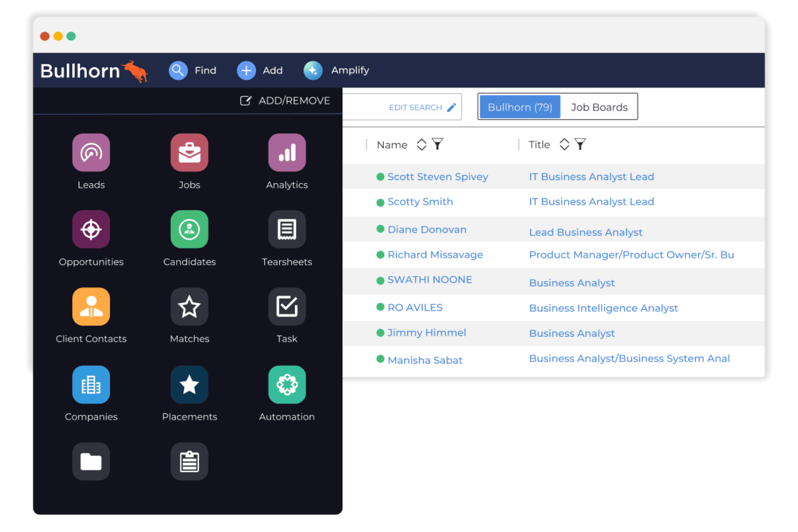798x532 pixels.
Task: Sort the Title column with arrows
Action: coord(565,144)
